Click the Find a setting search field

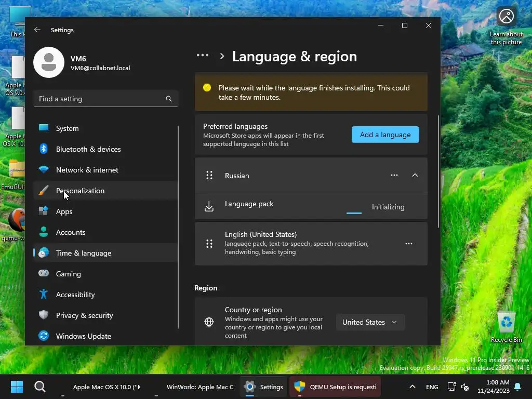point(105,99)
